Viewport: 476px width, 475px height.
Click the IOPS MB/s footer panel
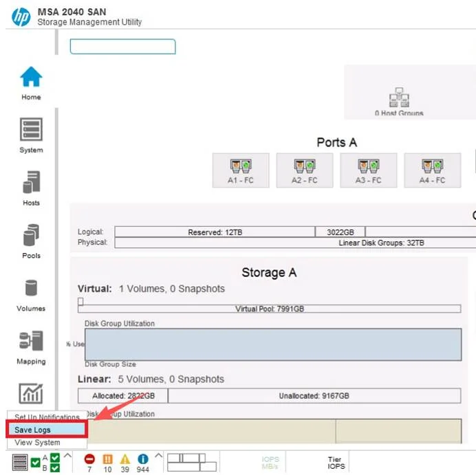point(270,463)
